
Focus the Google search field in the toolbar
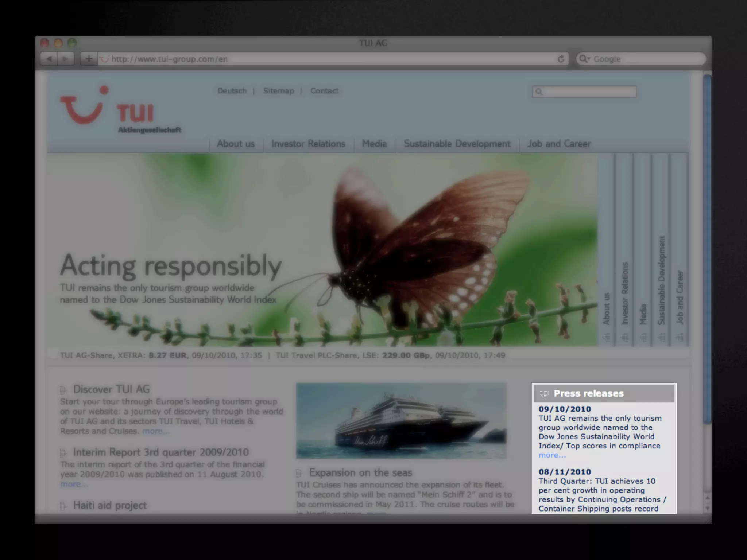(641, 59)
